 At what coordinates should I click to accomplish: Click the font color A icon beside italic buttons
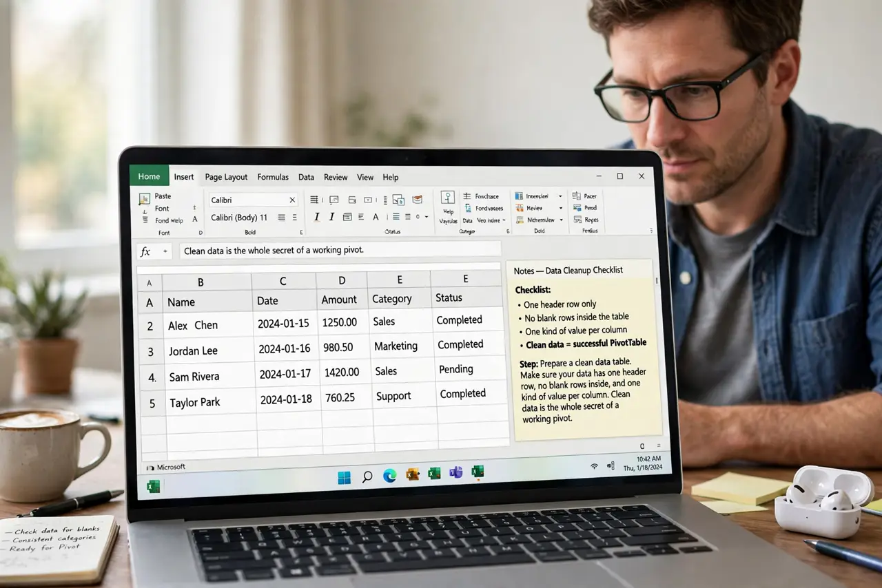point(376,217)
